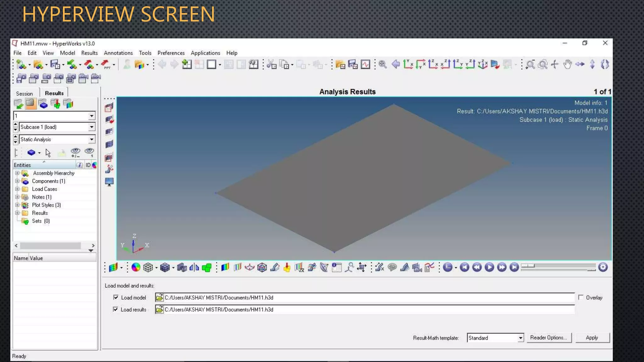Open the Annotations menu

118,53
